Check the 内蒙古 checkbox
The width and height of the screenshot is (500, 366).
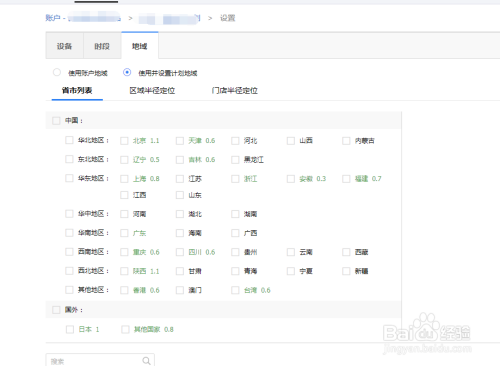[x=346, y=141]
